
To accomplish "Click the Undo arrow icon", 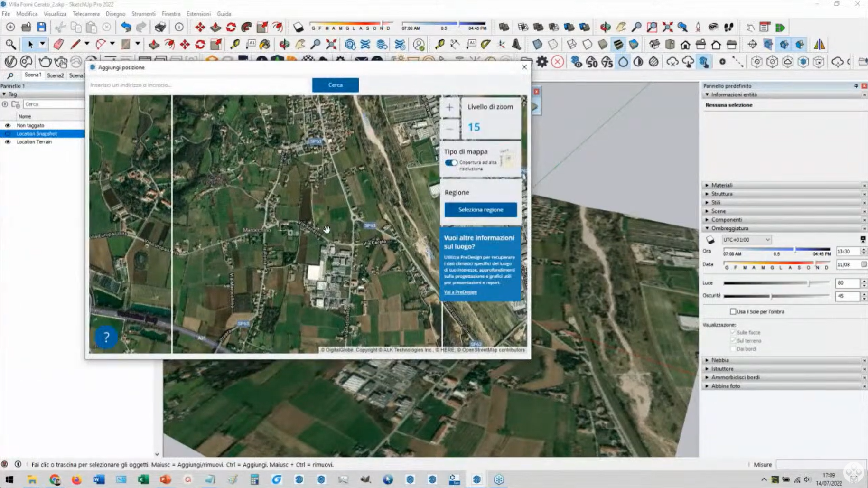I will coord(126,27).
